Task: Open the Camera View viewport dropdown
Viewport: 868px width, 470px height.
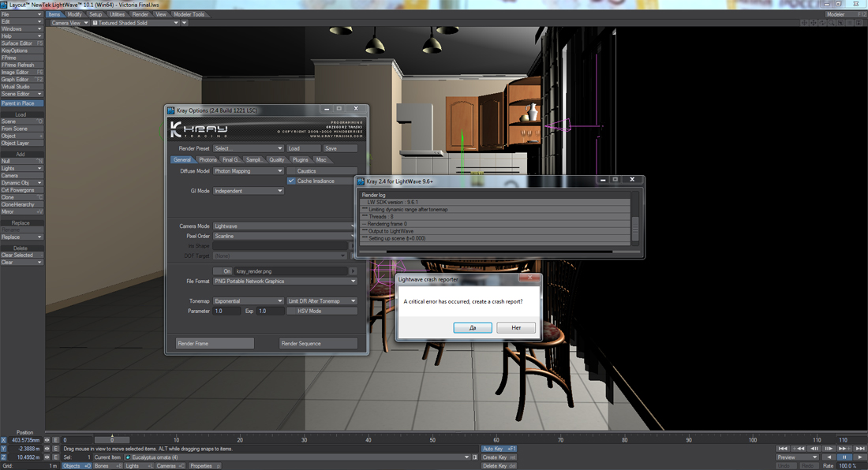Action: (69, 23)
